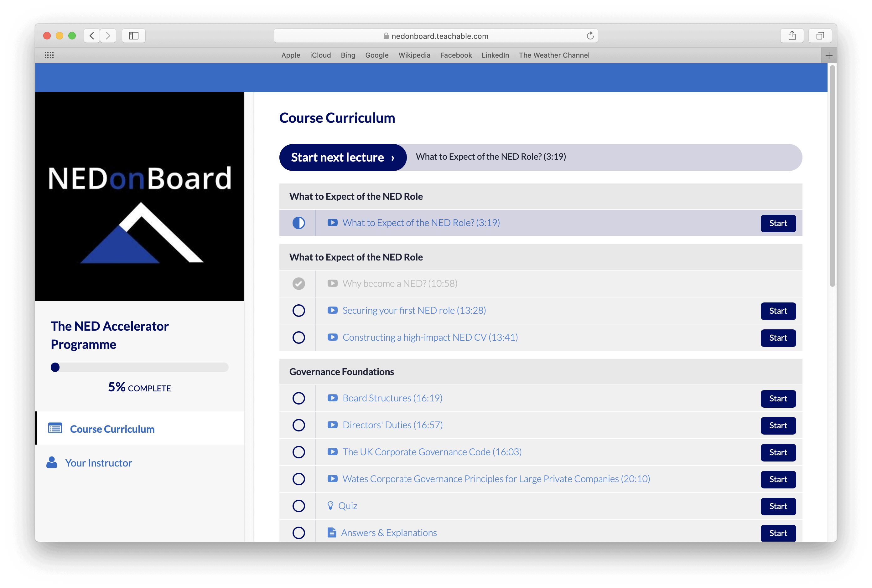872x588 pixels.
Task: Open the Your Instructor sidebar tab
Action: (139, 463)
